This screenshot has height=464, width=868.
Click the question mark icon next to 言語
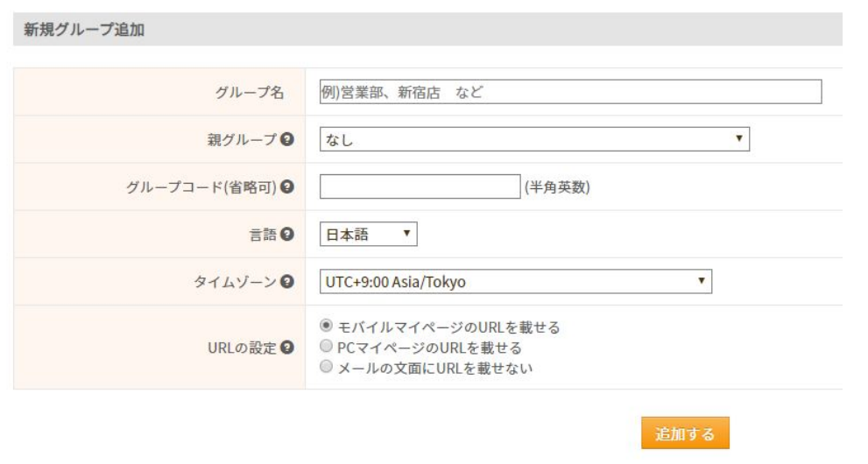click(289, 235)
